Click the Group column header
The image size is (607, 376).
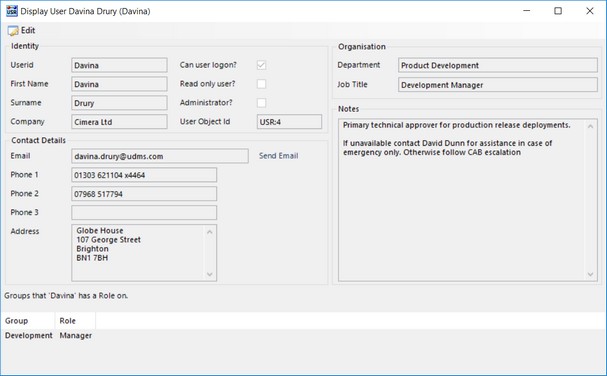28,321
